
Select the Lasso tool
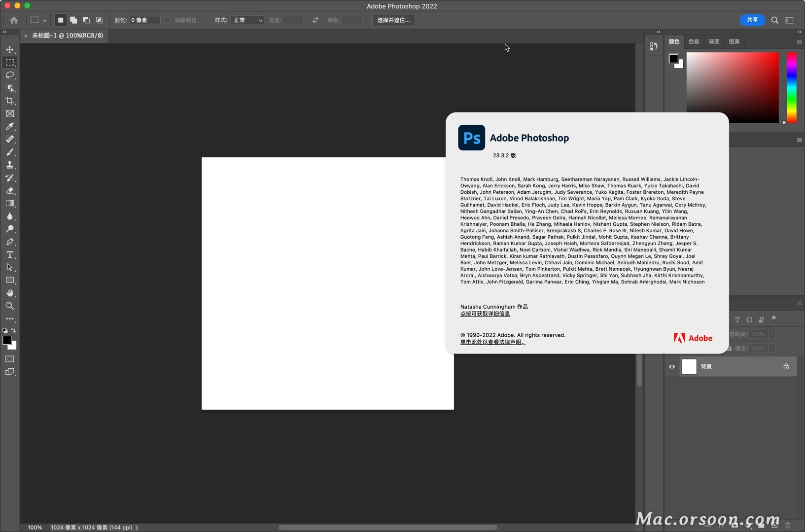pos(10,75)
